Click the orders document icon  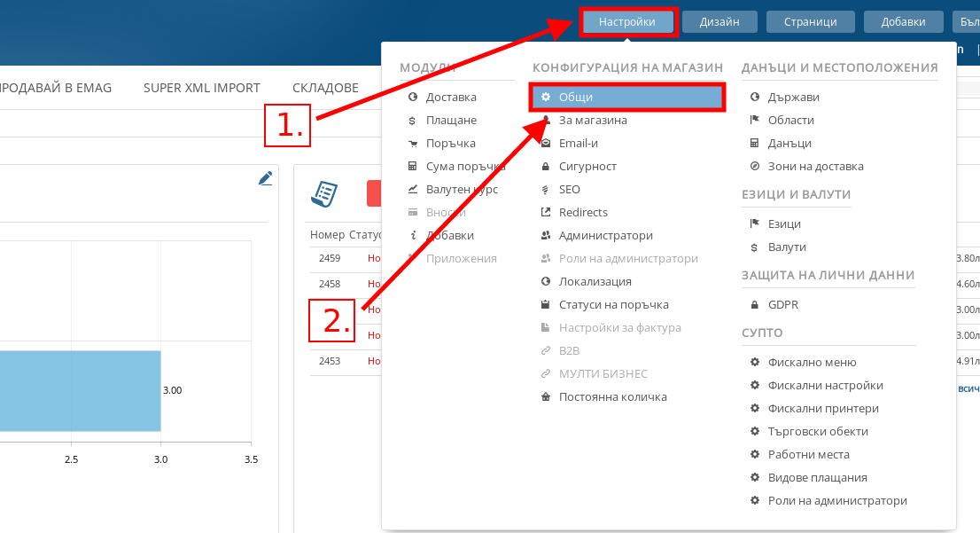click(x=325, y=193)
